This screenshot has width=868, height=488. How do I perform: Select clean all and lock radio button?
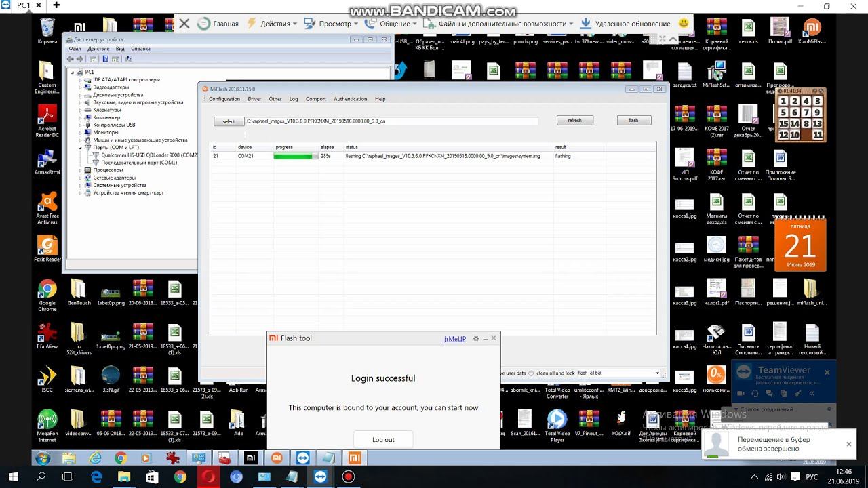click(x=532, y=373)
